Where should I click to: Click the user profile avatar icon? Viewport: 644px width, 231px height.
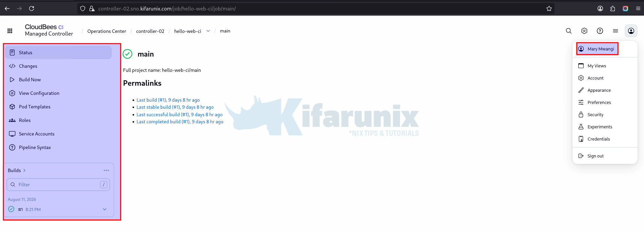coord(631,31)
